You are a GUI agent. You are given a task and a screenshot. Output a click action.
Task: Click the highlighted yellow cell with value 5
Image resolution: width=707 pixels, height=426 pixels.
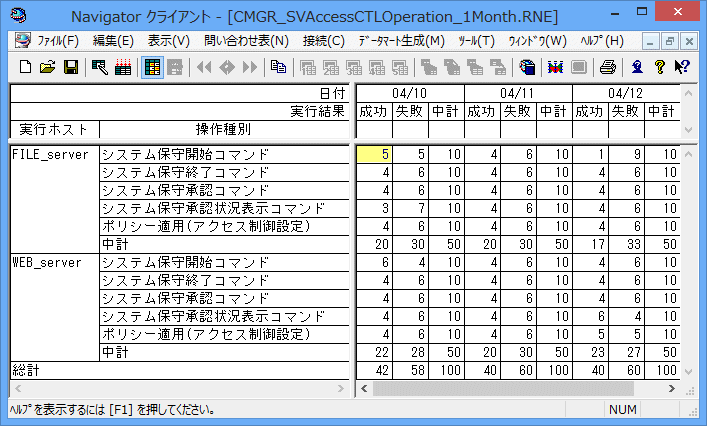coord(373,155)
